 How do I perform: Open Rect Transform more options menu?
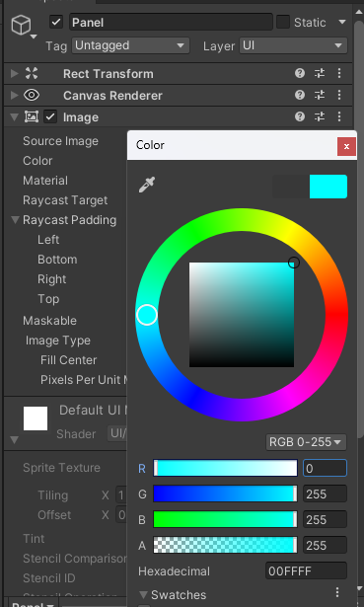tap(339, 73)
